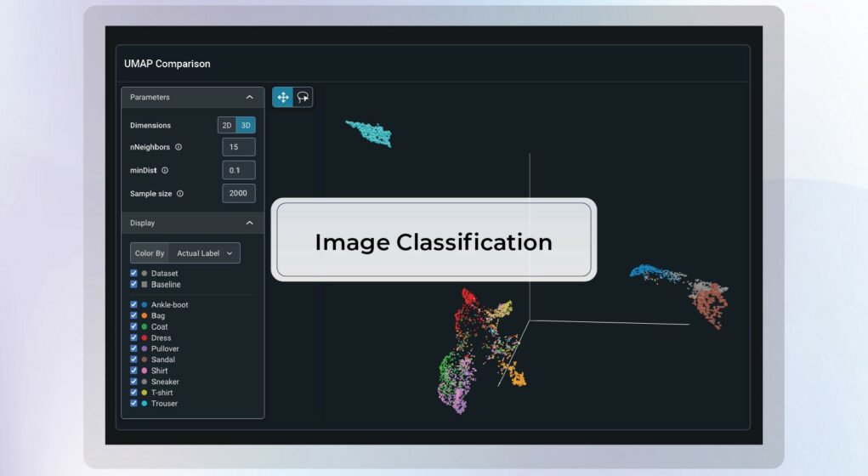Click the Sandal legend label

[163, 360]
